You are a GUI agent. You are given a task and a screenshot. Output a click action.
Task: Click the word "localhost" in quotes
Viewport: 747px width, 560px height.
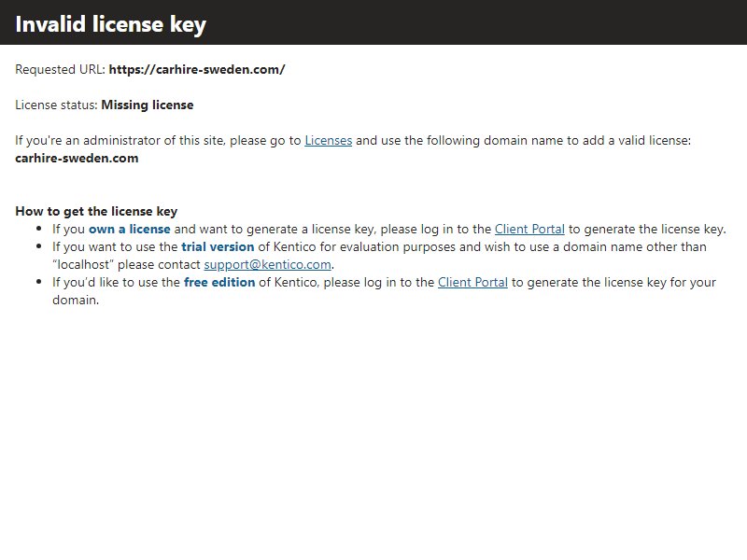click(83, 264)
